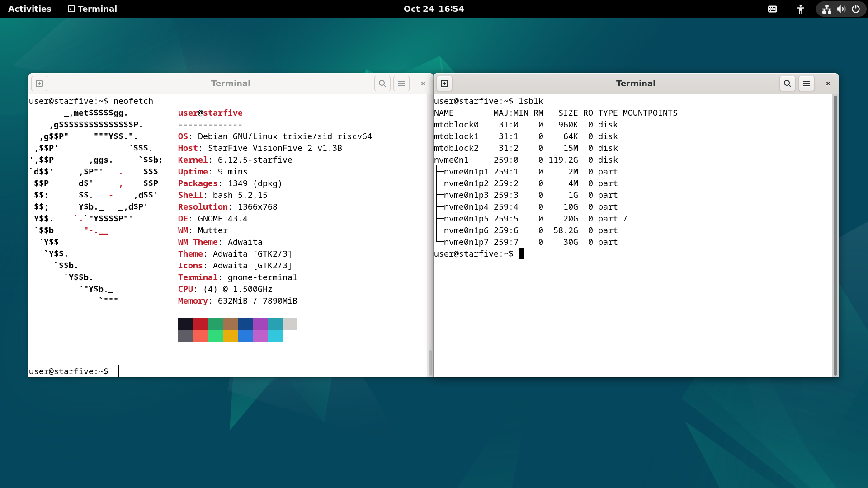The image size is (868, 488).
Task: Open new tab in right terminal
Action: click(x=444, y=84)
